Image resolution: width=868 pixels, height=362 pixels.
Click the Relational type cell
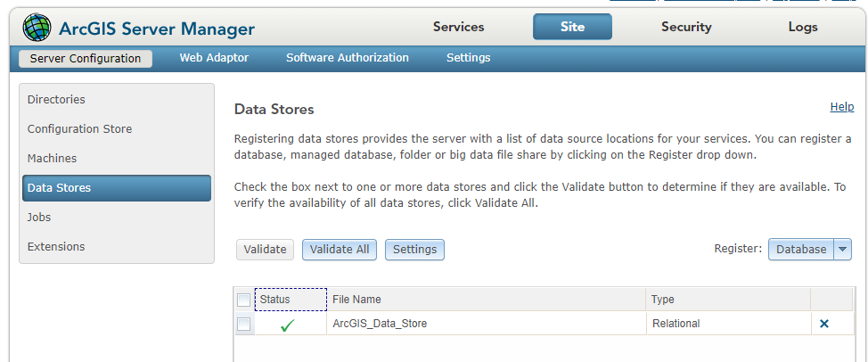pos(728,324)
